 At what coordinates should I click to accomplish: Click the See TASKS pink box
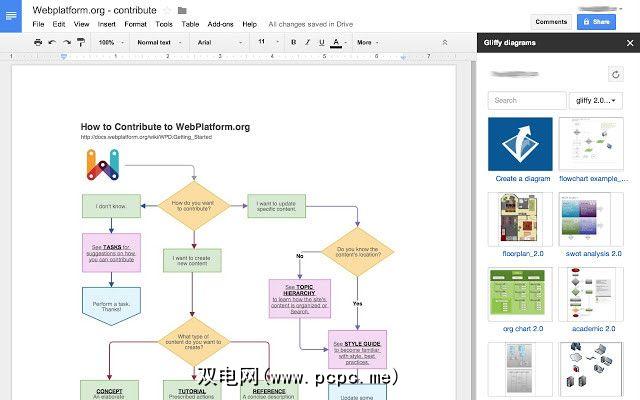111,253
